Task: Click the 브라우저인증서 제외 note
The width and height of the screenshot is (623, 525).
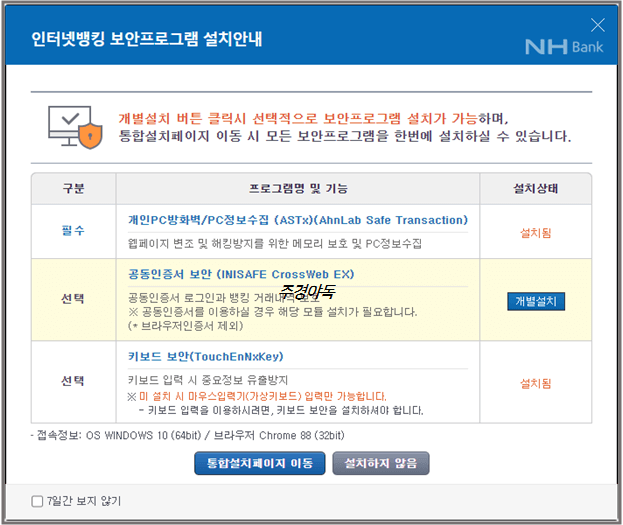Action: tap(186, 326)
